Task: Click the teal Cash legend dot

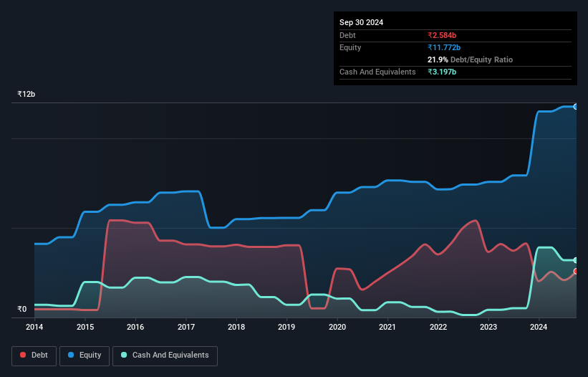Action: click(124, 355)
